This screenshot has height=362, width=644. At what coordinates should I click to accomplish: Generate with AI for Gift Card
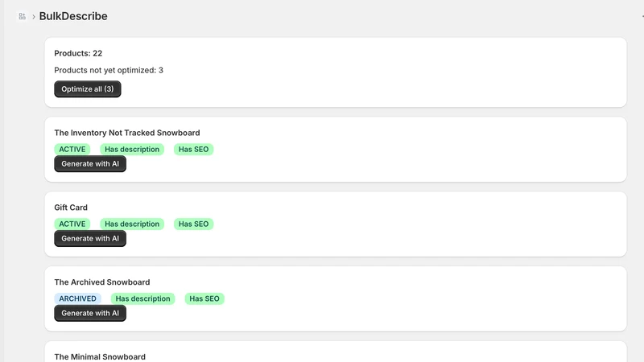point(90,238)
